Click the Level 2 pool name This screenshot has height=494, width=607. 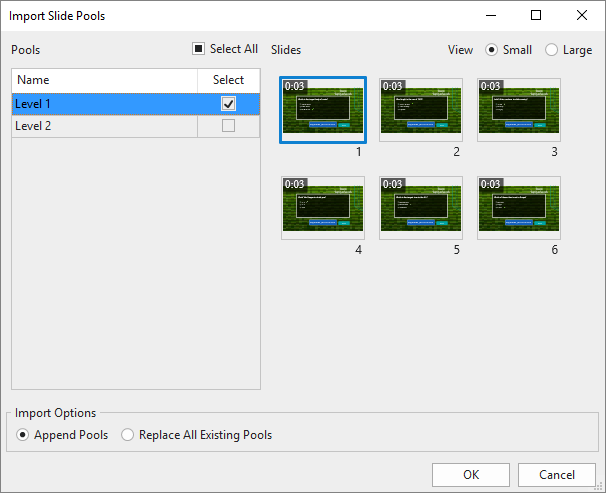click(33, 126)
